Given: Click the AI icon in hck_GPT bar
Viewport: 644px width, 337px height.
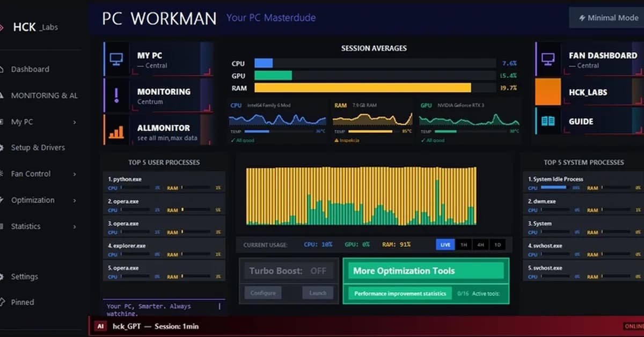Looking at the screenshot, I should (100, 326).
